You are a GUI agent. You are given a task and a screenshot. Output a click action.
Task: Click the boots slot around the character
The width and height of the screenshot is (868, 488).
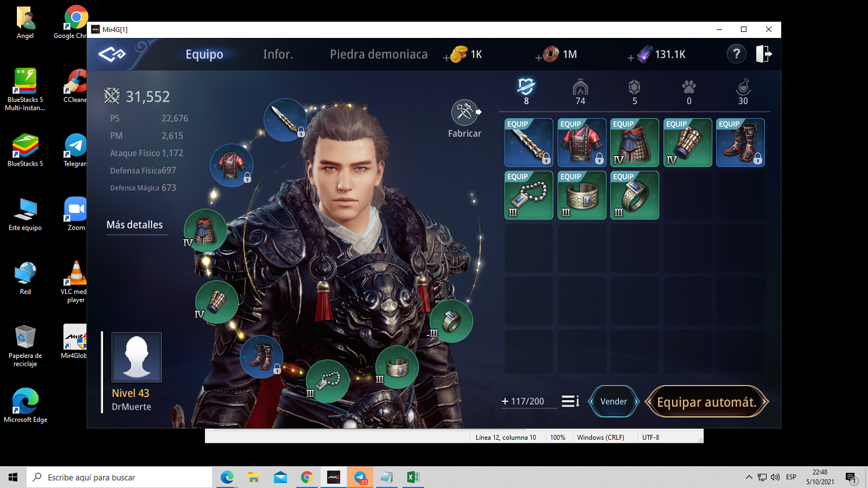[262, 357]
